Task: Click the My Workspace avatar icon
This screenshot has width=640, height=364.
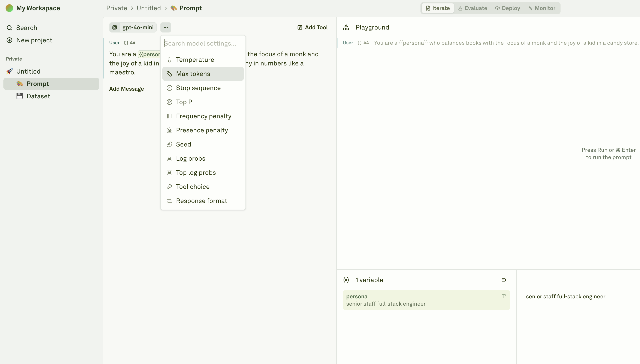Action: (x=9, y=8)
